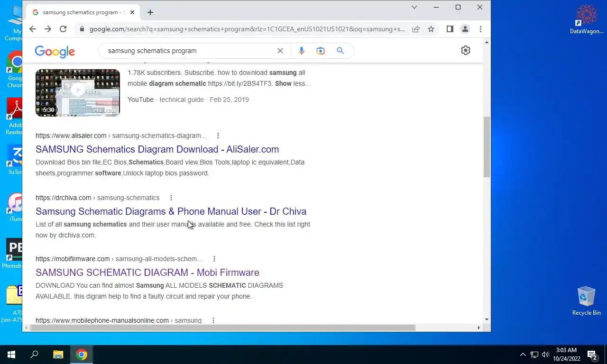Viewport: 607px width, 364px height.
Task: Submit search with magnifier icon
Action: coord(340,51)
